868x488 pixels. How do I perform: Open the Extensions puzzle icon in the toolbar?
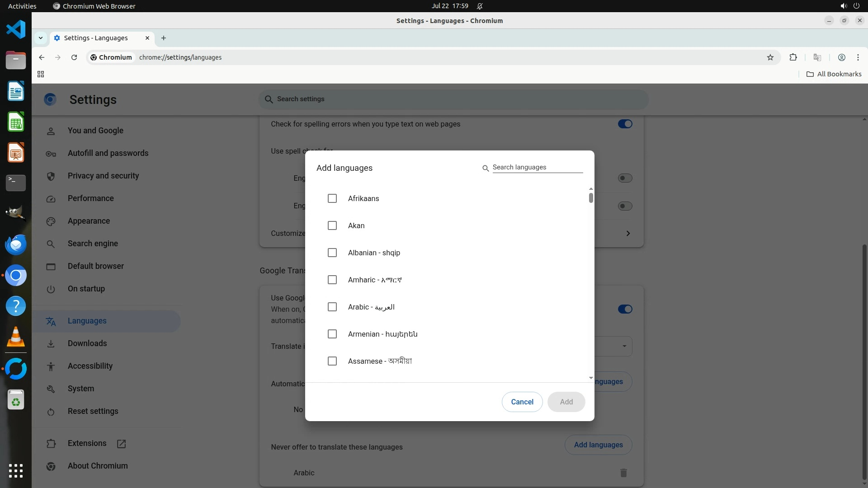point(793,57)
